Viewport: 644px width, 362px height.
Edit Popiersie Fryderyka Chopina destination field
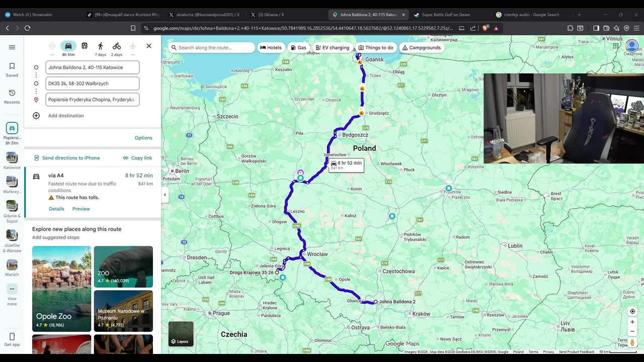(x=92, y=100)
